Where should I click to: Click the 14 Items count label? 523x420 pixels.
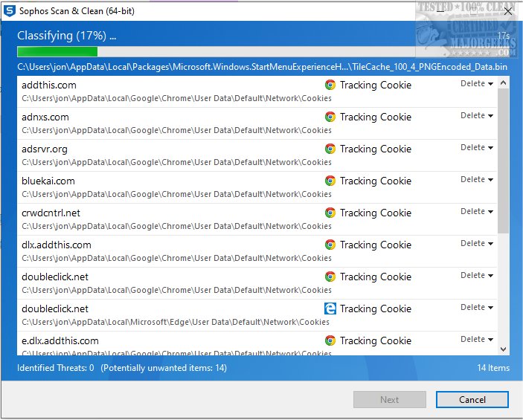coord(493,368)
